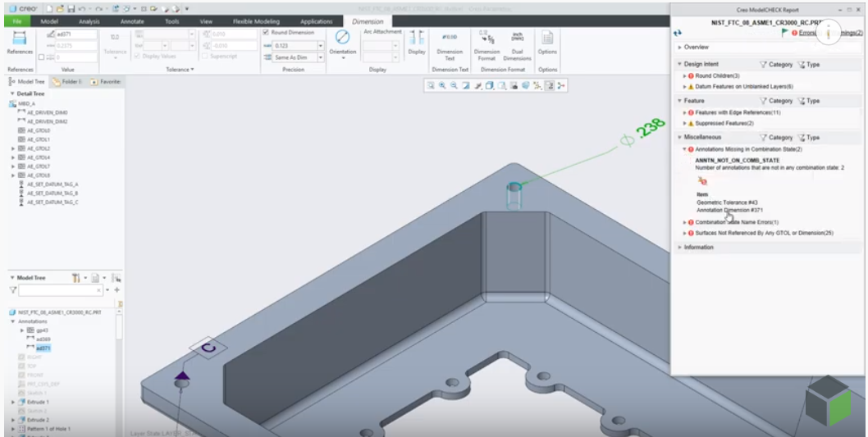
Task: Click the ModelCHECK refresh arrows icon
Action: 678,33
